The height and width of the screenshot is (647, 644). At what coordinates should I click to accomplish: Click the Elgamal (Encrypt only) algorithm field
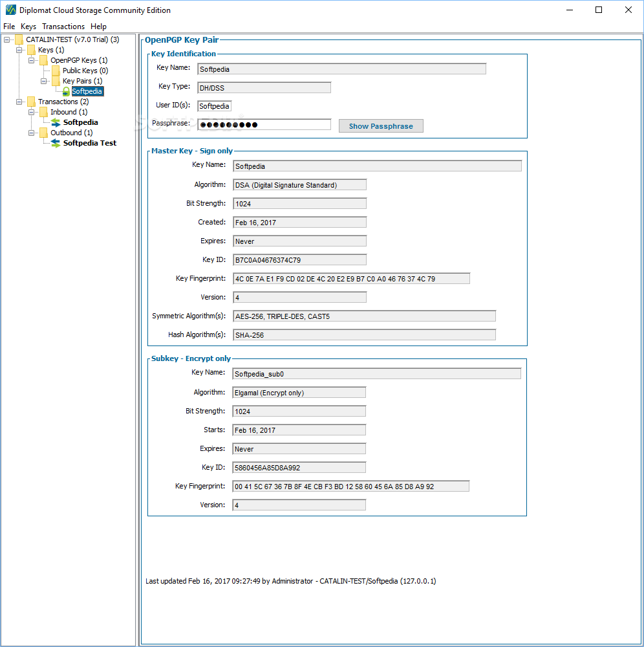299,393
